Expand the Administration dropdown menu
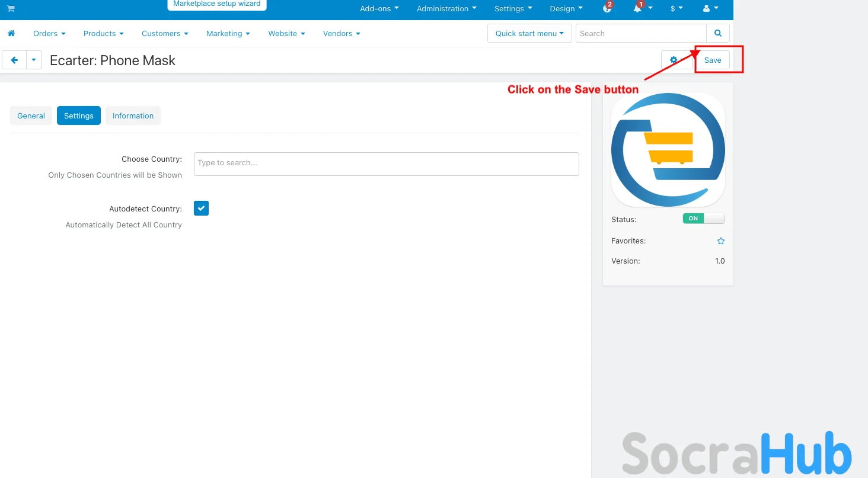This screenshot has width=868, height=478. pyautogui.click(x=446, y=8)
